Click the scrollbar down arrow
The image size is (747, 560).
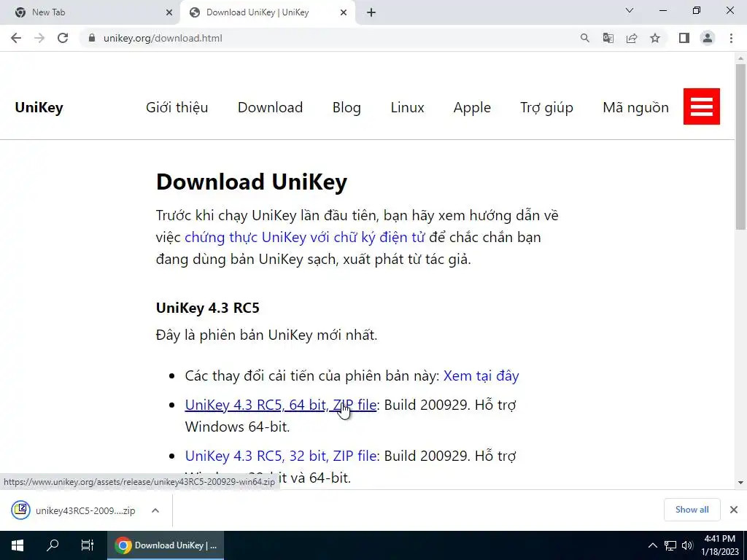pyautogui.click(x=740, y=483)
